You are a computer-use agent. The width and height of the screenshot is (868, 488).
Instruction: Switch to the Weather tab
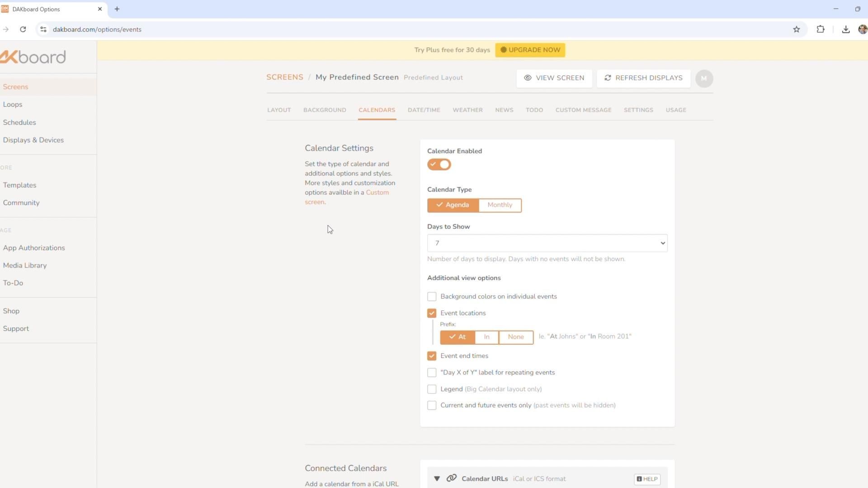coord(467,110)
